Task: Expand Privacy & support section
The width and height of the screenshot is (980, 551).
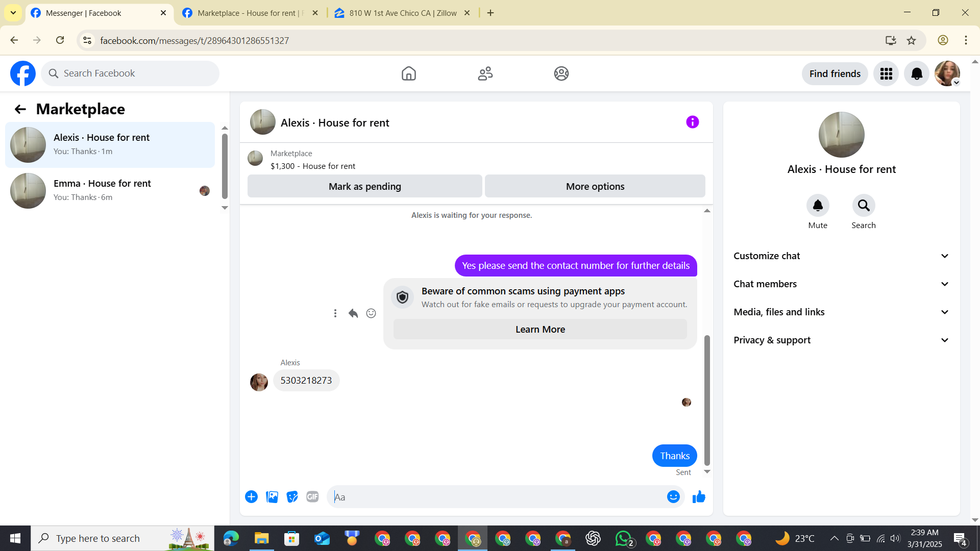Action: click(841, 340)
